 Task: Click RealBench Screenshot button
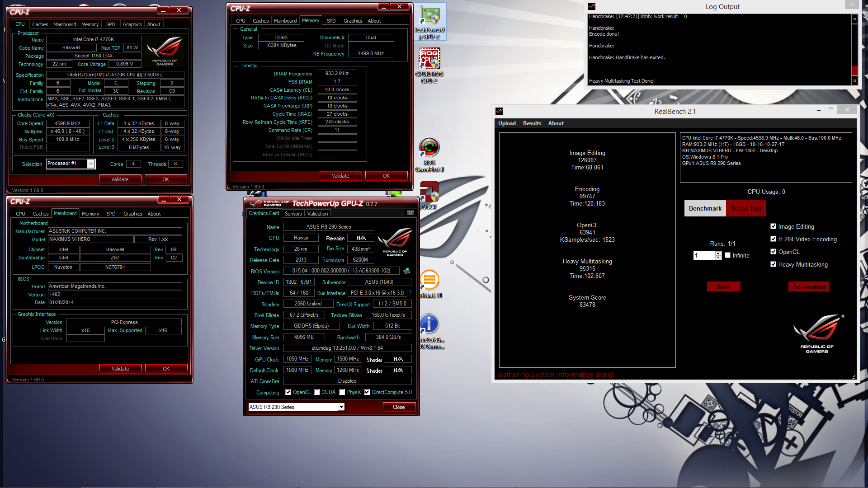click(x=809, y=287)
